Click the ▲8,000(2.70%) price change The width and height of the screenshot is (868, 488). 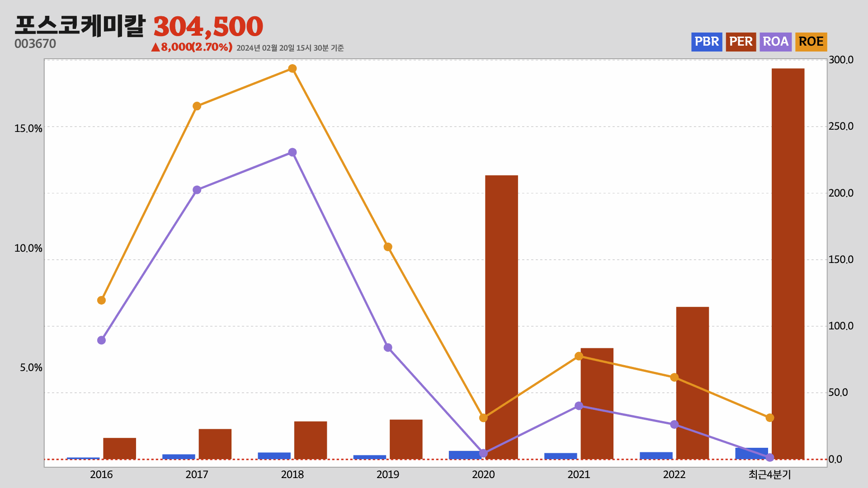[x=192, y=47]
